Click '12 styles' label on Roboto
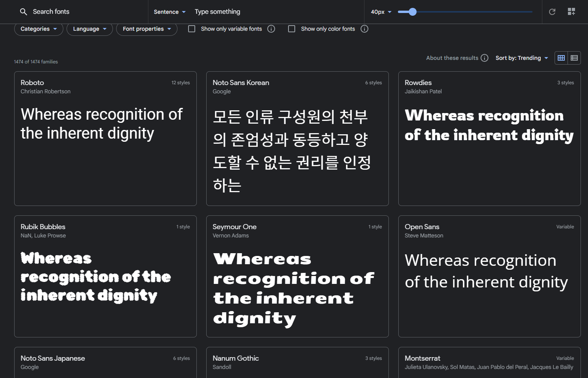 [181, 83]
